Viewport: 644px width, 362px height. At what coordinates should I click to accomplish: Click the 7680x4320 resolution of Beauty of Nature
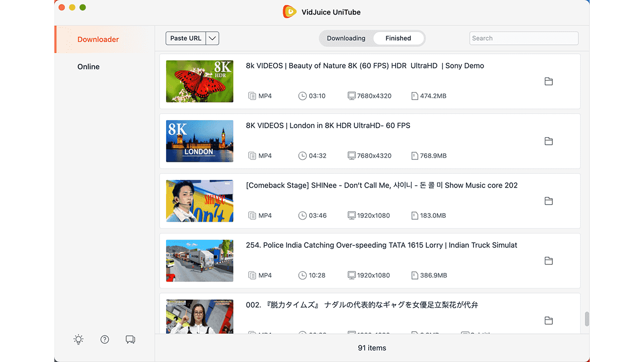[x=374, y=96]
